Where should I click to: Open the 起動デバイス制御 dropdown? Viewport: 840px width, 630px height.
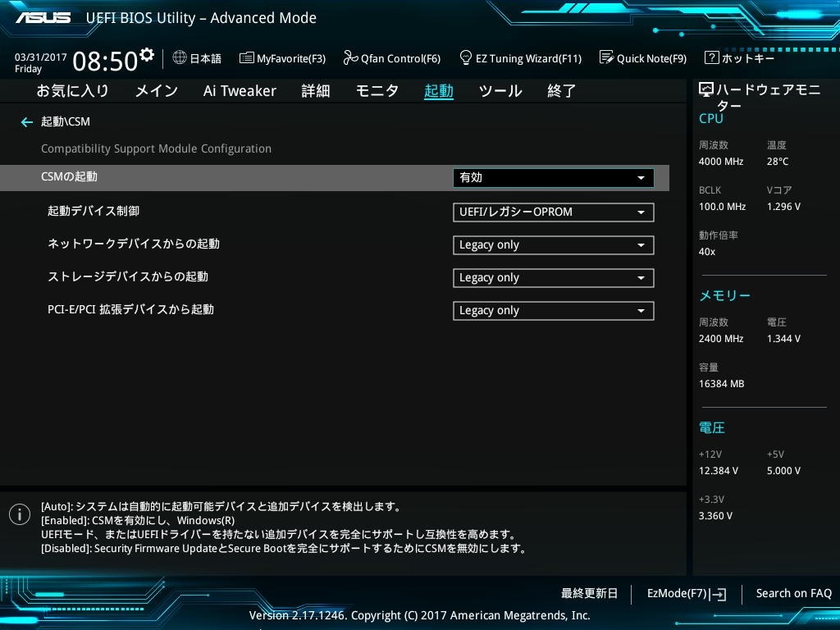[554, 212]
